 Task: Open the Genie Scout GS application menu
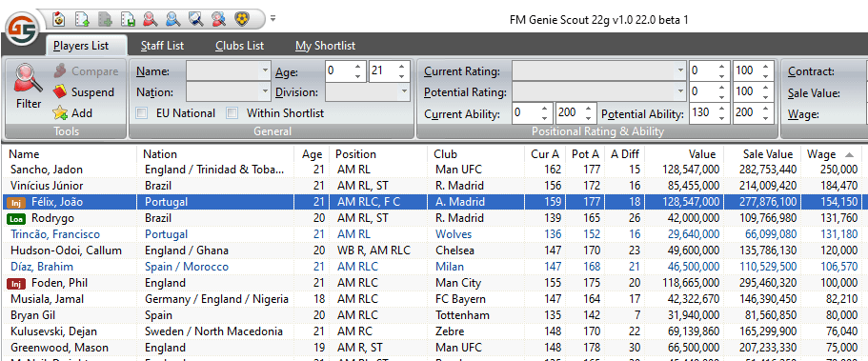pos(22,29)
